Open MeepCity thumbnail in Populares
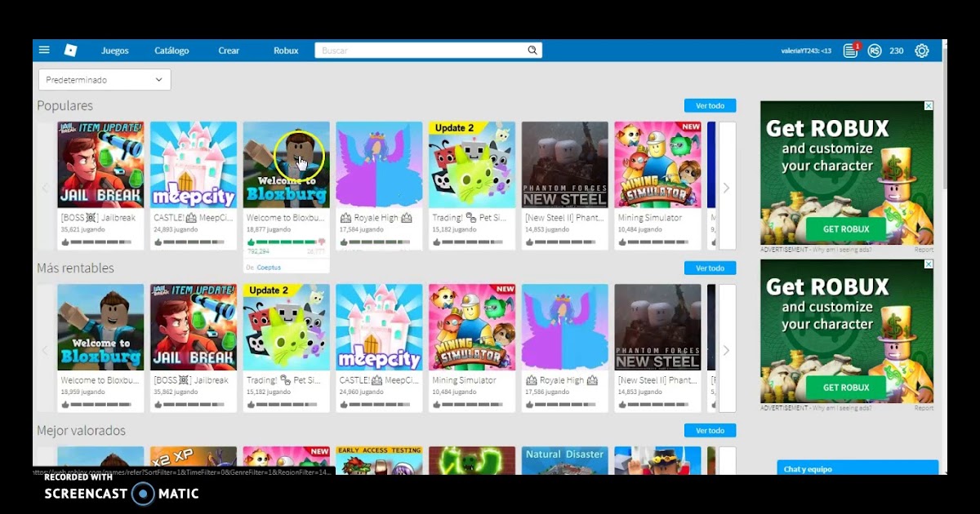Screen dimensions: 980x514 (x=194, y=165)
